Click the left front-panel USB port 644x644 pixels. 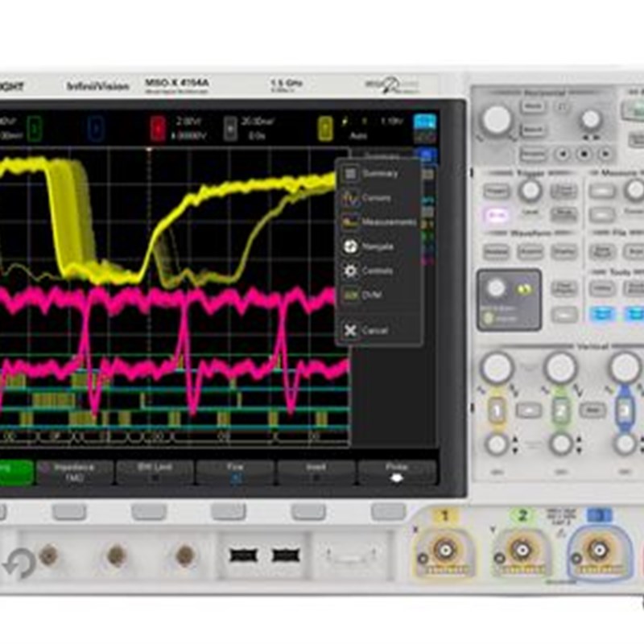[x=243, y=555]
